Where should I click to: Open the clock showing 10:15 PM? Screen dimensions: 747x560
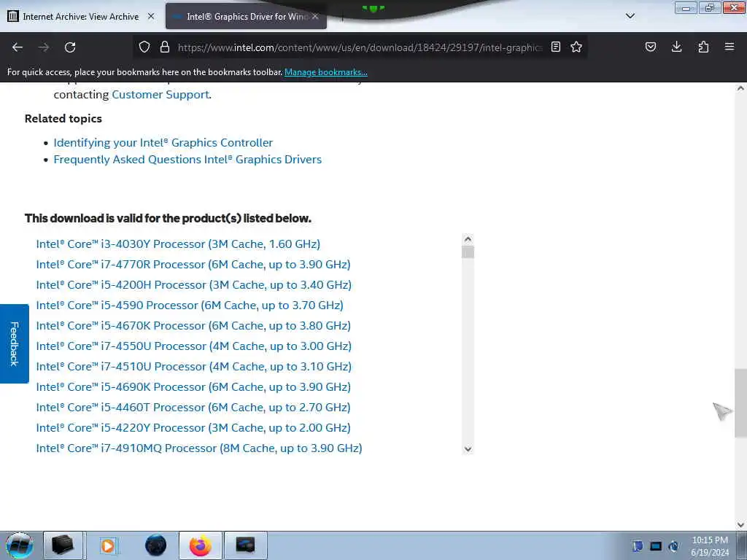(710, 546)
